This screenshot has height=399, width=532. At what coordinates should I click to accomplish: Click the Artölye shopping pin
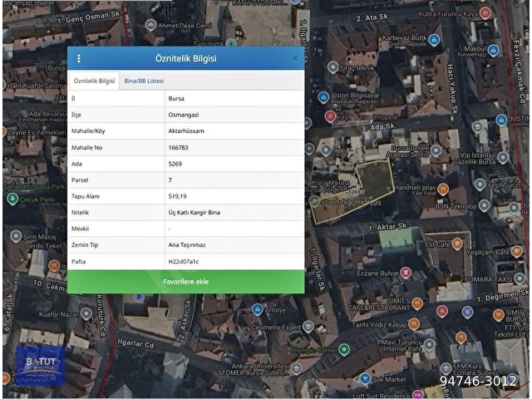pyautogui.click(x=257, y=309)
